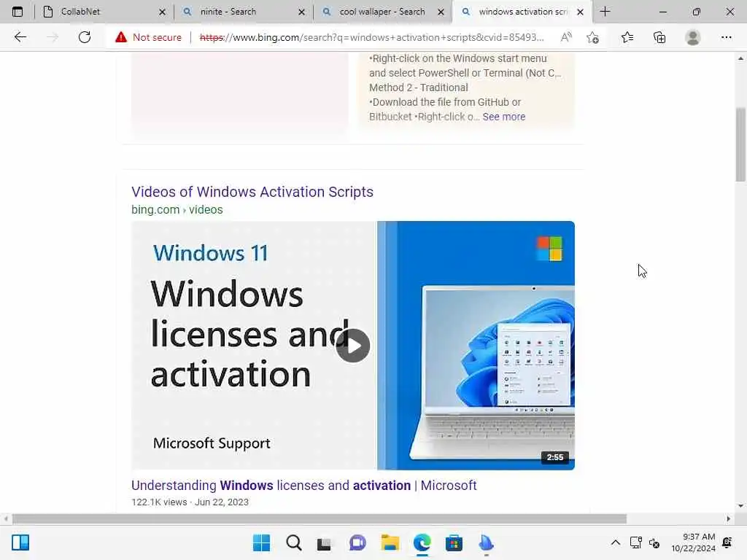Open taskbar Search
Image resolution: width=747 pixels, height=560 pixels.
(293, 542)
